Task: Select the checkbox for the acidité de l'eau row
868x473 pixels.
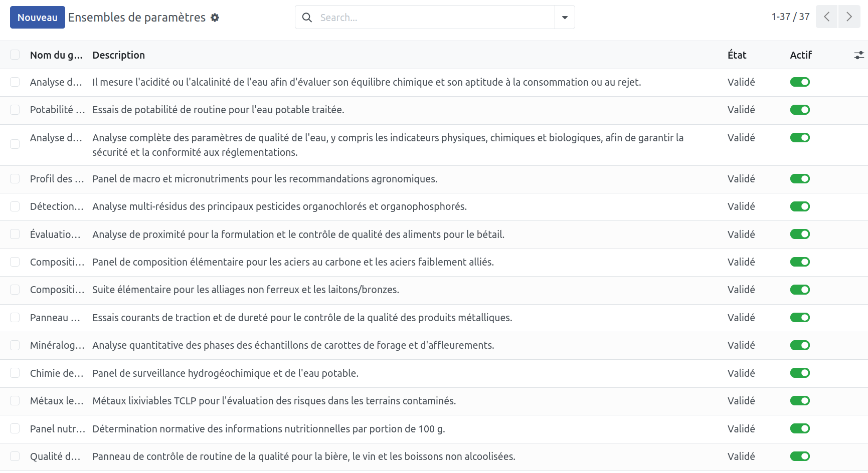Action: [x=15, y=82]
